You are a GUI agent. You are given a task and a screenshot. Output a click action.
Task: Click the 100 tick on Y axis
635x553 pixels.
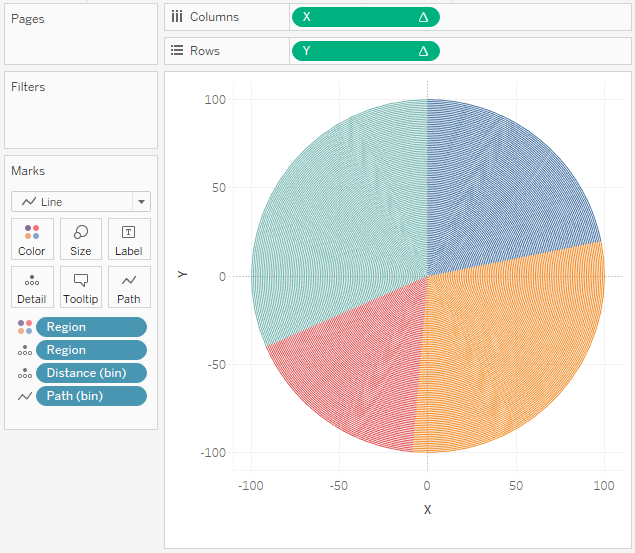[215, 100]
